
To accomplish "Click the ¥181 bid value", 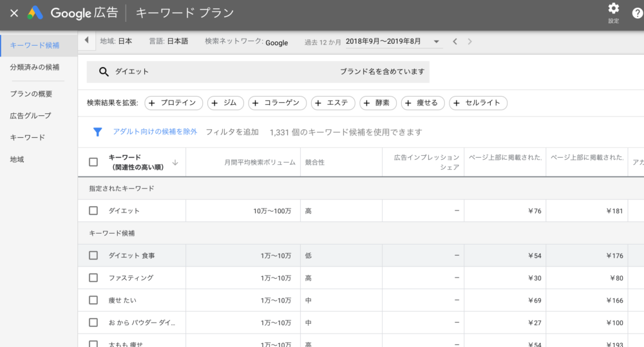I will 614,211.
